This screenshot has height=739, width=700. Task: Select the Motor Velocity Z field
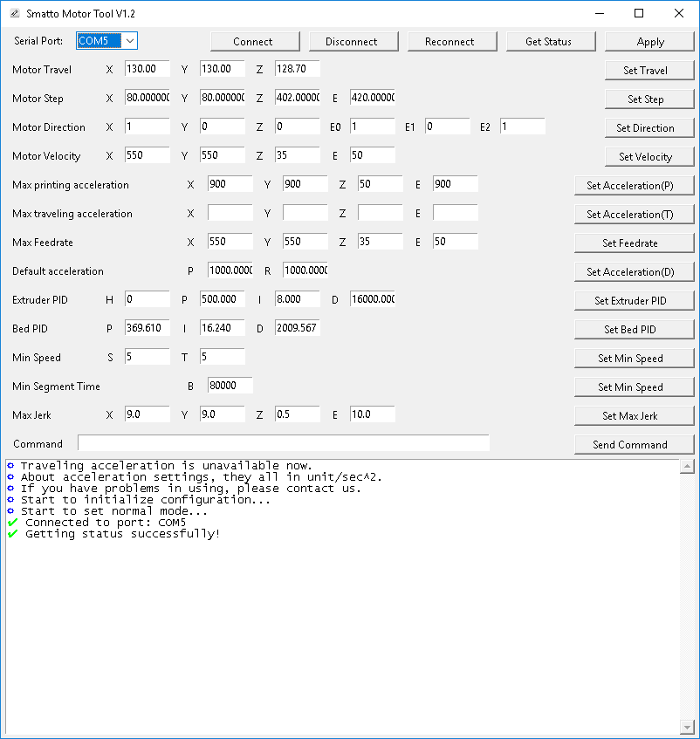(298, 155)
